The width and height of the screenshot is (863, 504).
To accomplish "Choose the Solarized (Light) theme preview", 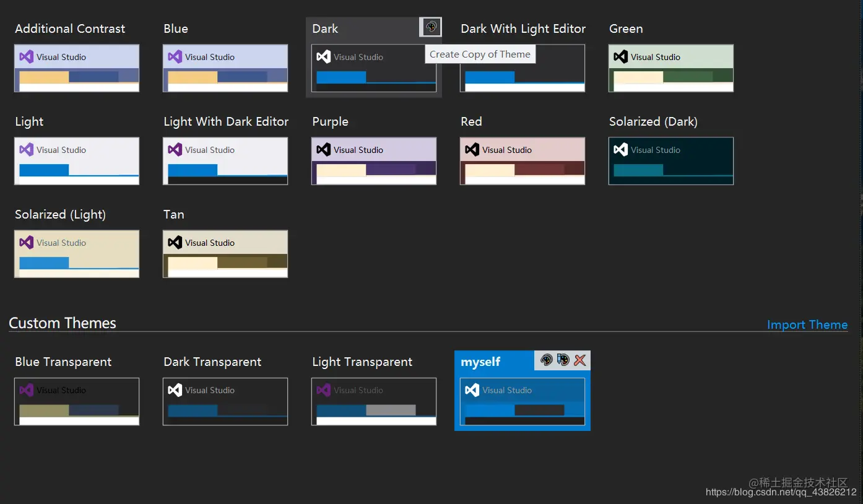I will point(77,254).
